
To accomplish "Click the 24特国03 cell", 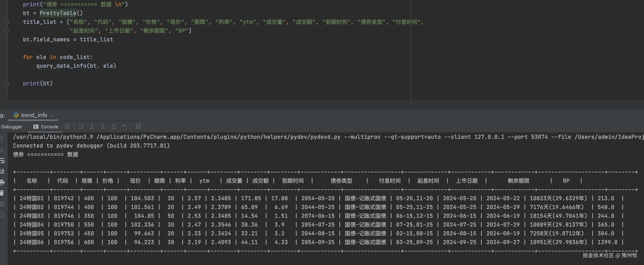I will (x=32, y=216).
